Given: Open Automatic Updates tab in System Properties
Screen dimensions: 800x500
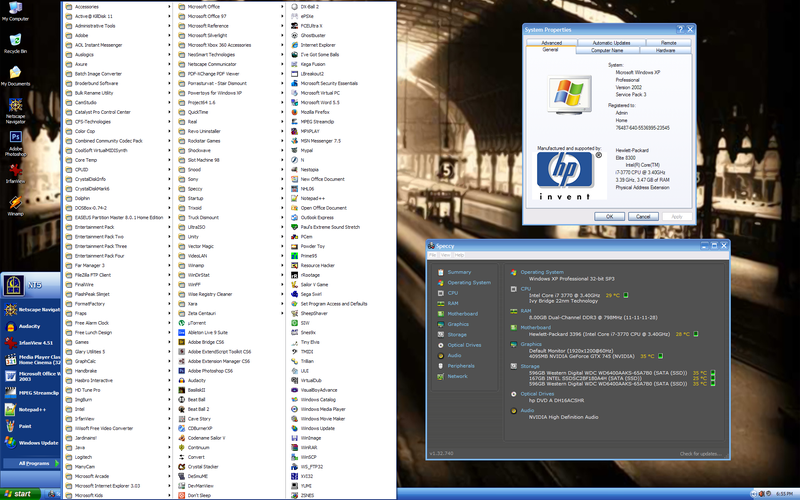Looking at the screenshot, I should [611, 43].
